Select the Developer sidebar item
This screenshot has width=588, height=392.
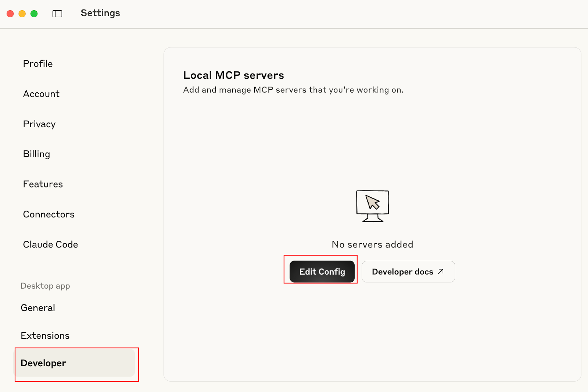pos(75,363)
